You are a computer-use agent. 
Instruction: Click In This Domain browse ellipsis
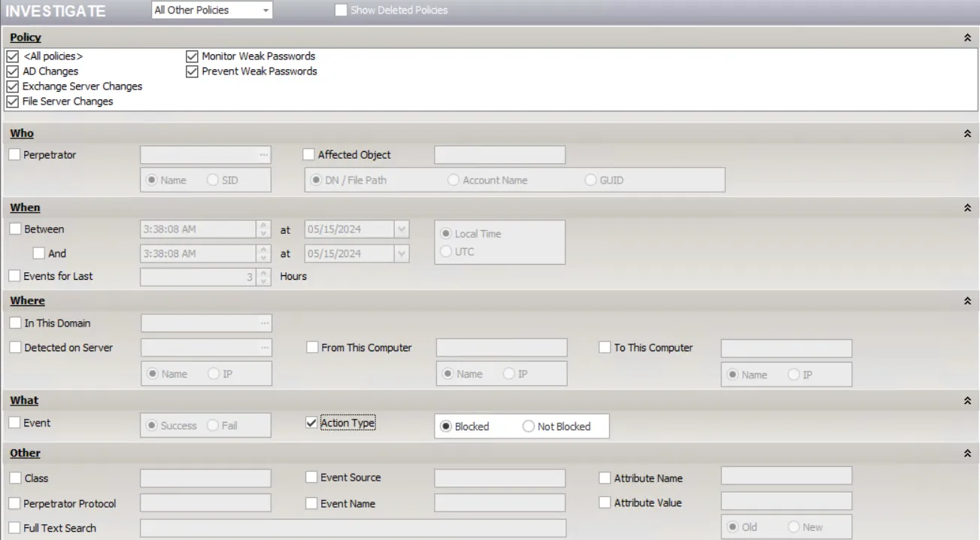[x=264, y=323]
